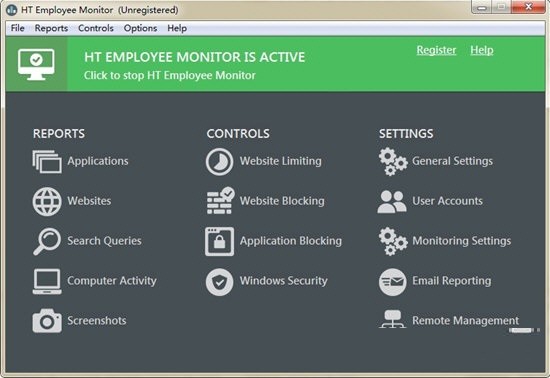Open the Applications report icon

47,162
